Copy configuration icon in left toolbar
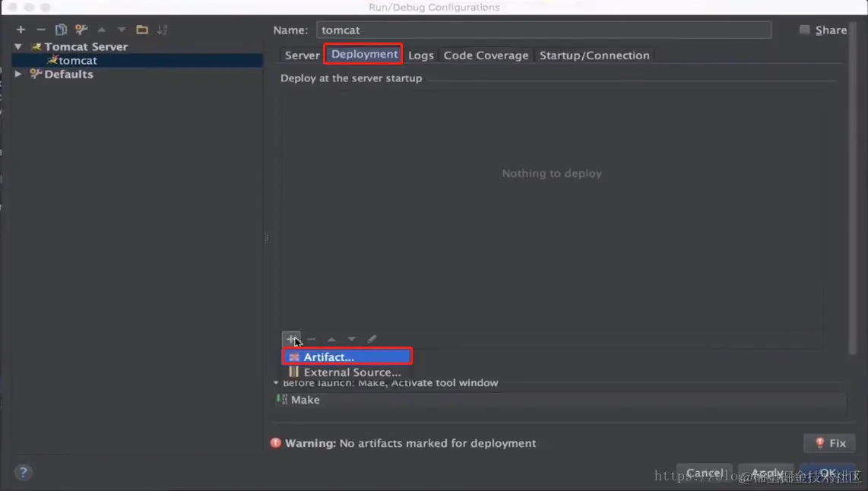868x491 pixels. (61, 30)
